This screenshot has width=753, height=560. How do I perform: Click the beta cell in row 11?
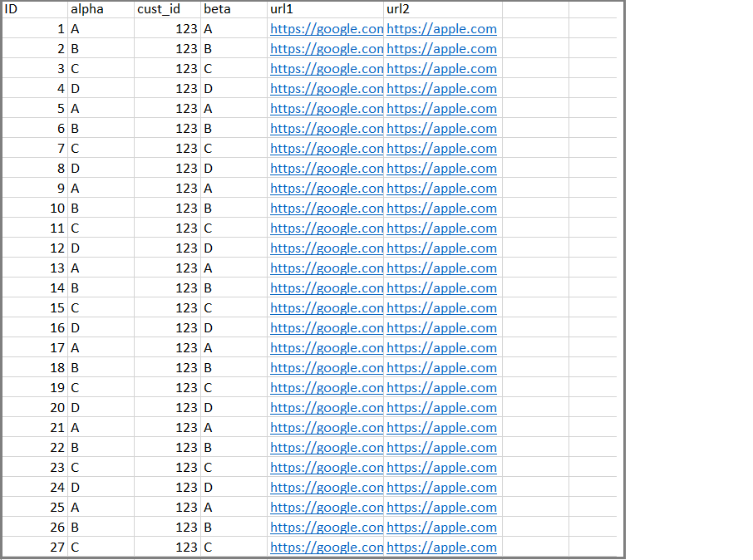234,228
